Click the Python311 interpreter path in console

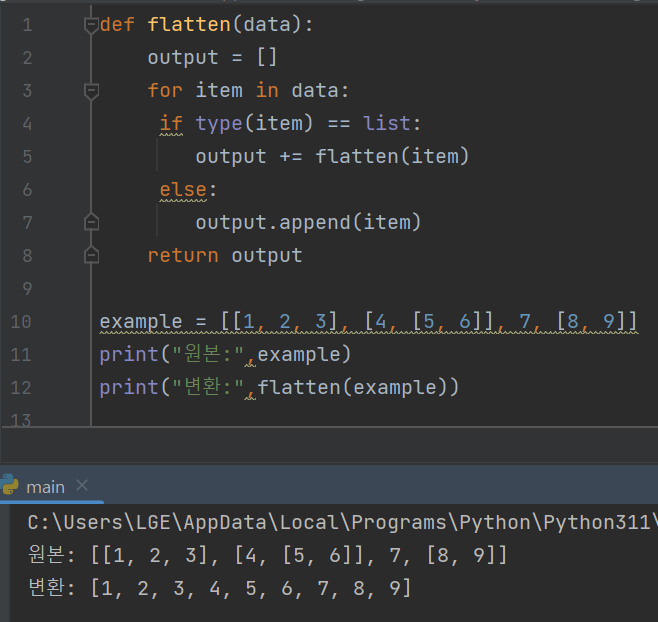tap(341, 523)
